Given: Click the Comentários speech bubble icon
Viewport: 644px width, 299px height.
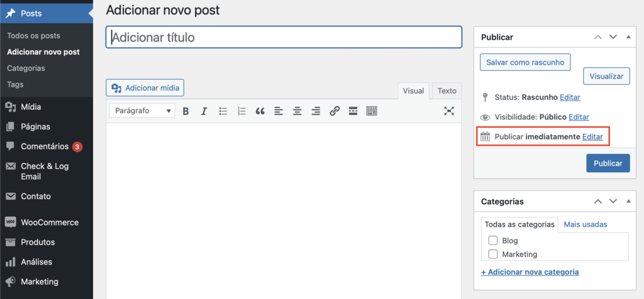Looking at the screenshot, I should pyautogui.click(x=10, y=146).
